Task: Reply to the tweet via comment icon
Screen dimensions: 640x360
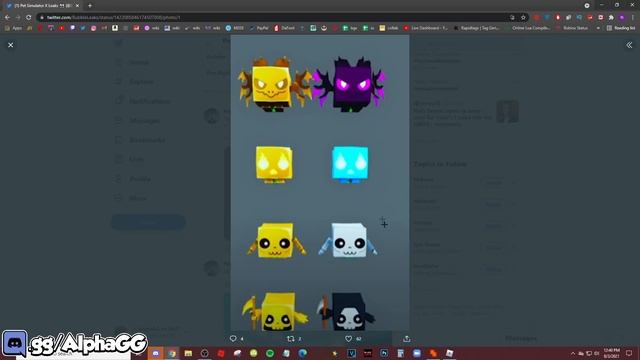Action: click(233, 338)
